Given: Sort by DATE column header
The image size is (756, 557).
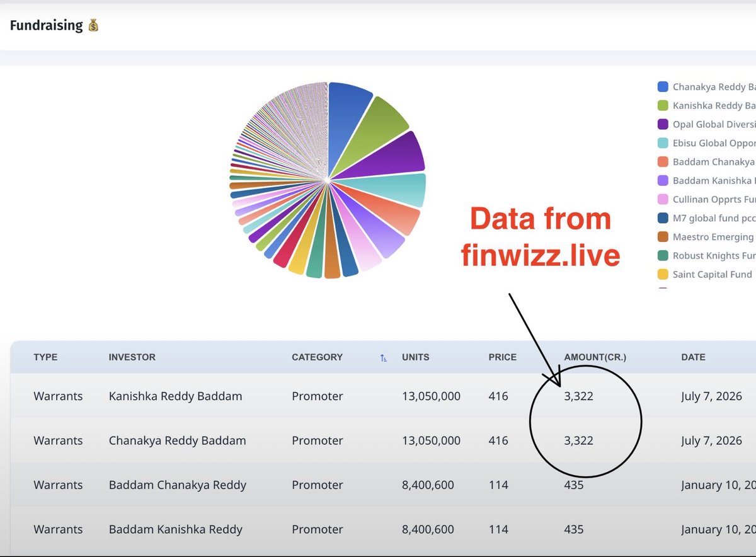Looking at the screenshot, I should tap(693, 357).
